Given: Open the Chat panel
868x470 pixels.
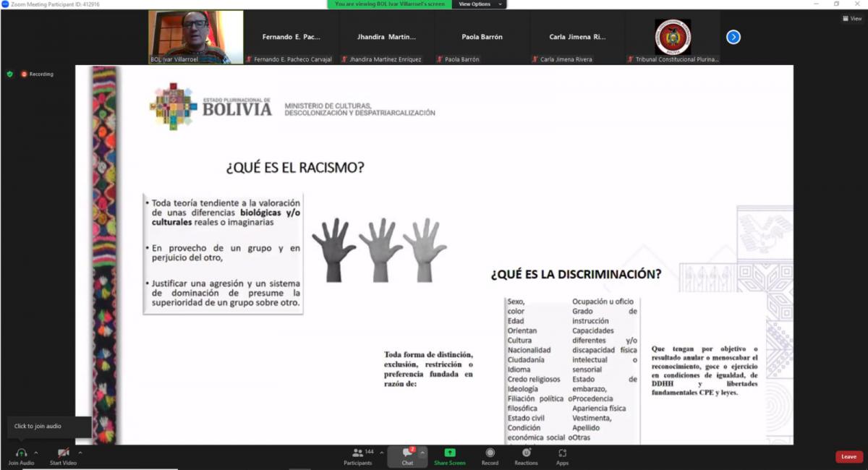Looking at the screenshot, I should click(407, 453).
